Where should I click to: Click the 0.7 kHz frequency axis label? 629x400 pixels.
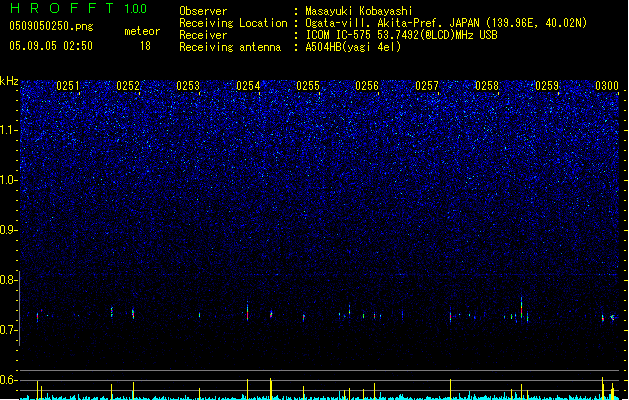[x=9, y=330]
